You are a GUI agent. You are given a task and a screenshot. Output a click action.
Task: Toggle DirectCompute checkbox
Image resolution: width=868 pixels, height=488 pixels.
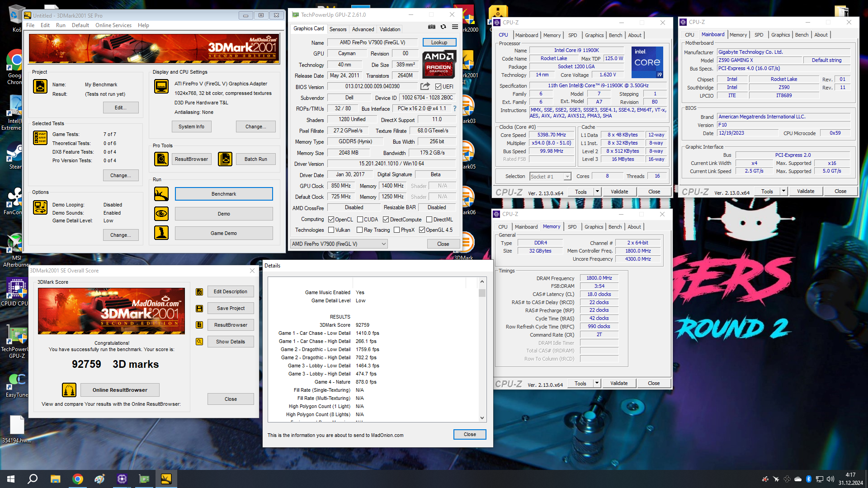386,220
